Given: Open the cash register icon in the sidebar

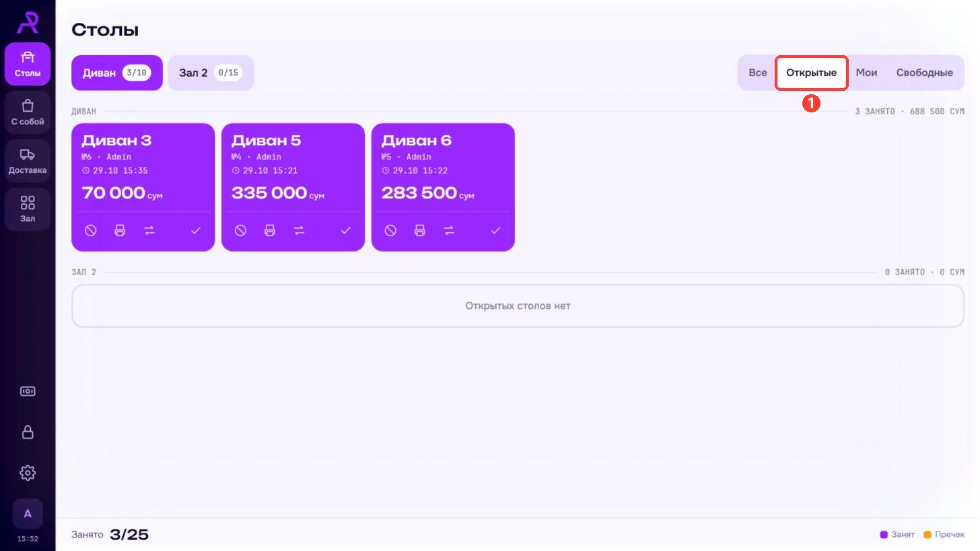Looking at the screenshot, I should click(x=28, y=391).
